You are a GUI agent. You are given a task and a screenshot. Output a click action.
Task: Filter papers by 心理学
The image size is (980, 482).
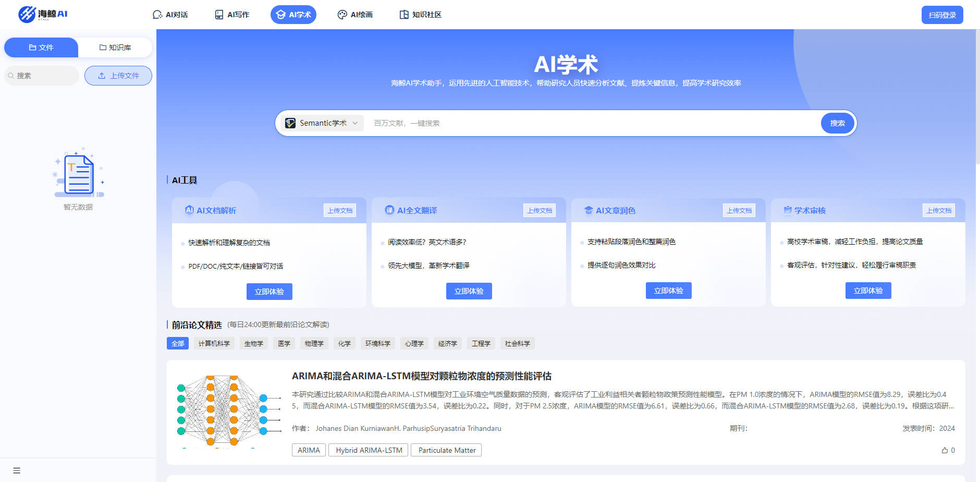[x=414, y=343]
